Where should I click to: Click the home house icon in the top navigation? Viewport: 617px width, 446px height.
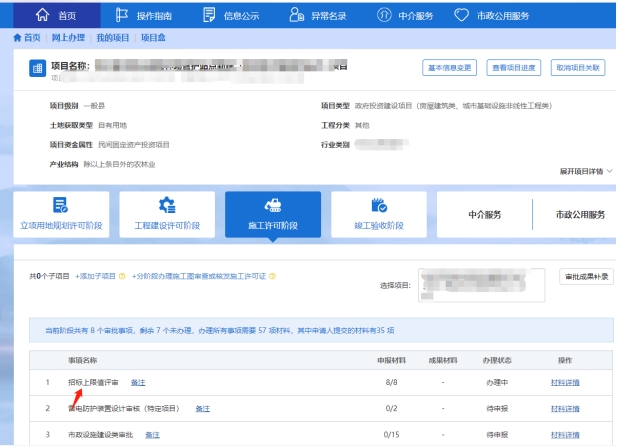[42, 15]
